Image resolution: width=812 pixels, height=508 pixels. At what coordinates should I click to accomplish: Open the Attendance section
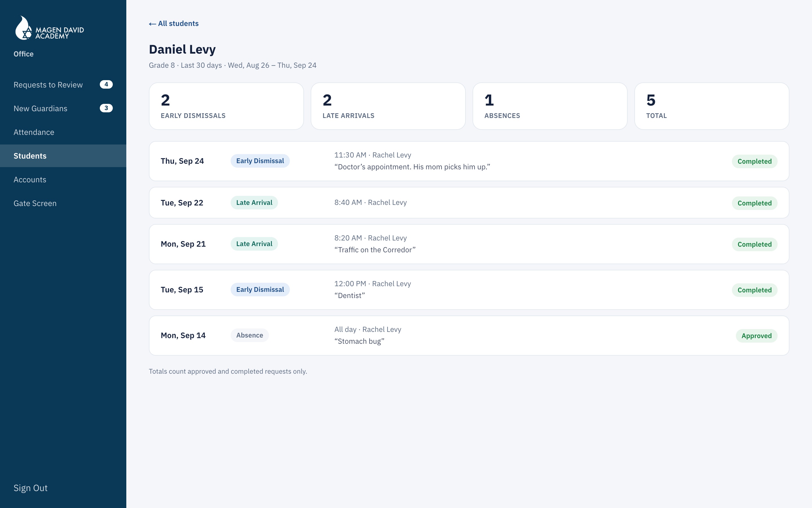coord(63,132)
